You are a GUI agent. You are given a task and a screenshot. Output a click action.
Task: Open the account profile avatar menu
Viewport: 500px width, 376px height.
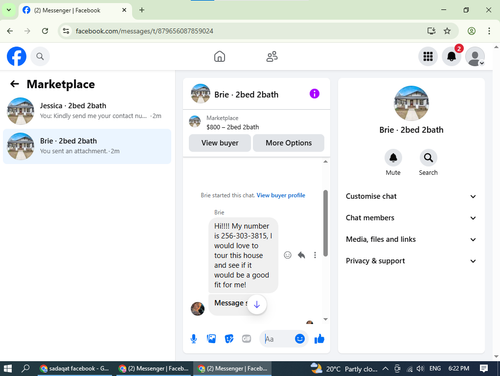(x=475, y=56)
